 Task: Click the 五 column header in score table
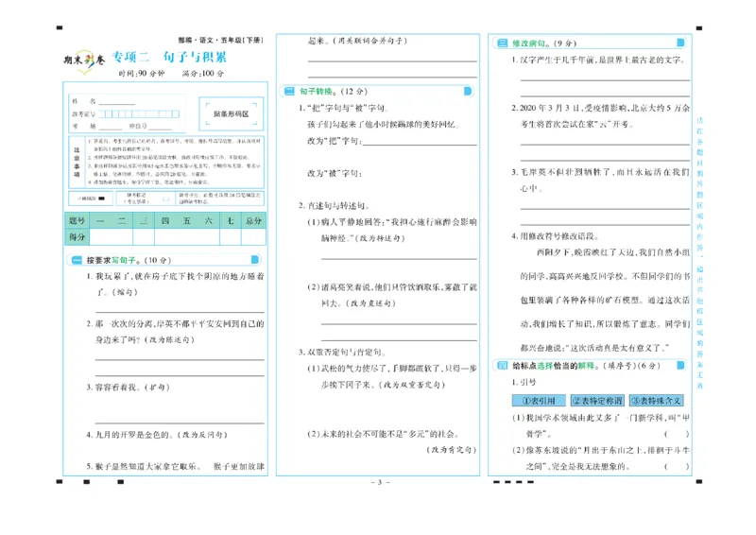pyautogui.click(x=187, y=220)
